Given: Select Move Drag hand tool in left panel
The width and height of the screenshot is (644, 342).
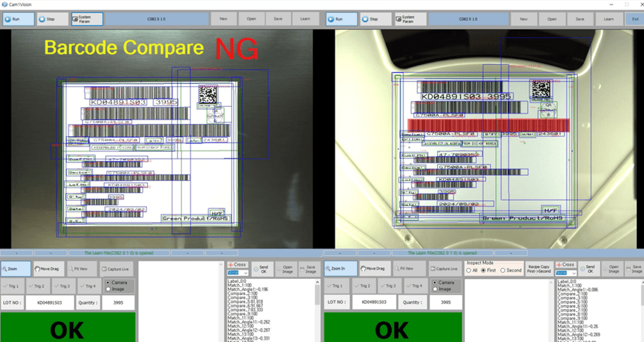Looking at the screenshot, I should tap(49, 268).
